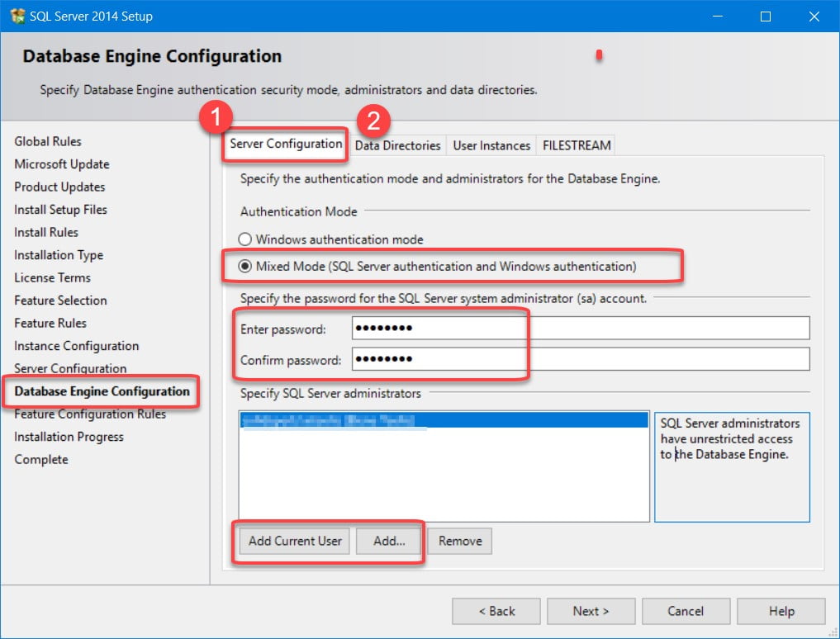Click Complete step in sidebar
Image resolution: width=840 pixels, height=639 pixels.
point(41,460)
